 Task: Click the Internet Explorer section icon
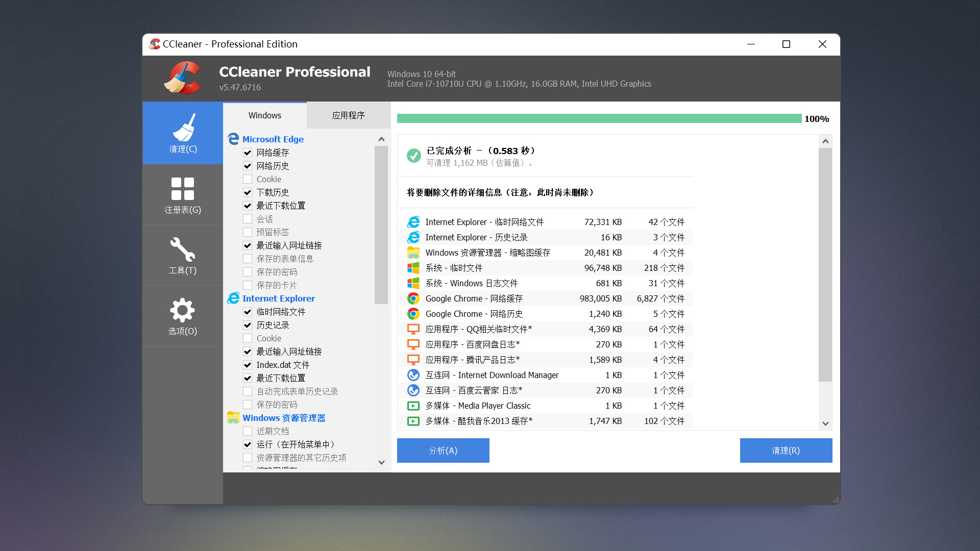(x=234, y=298)
